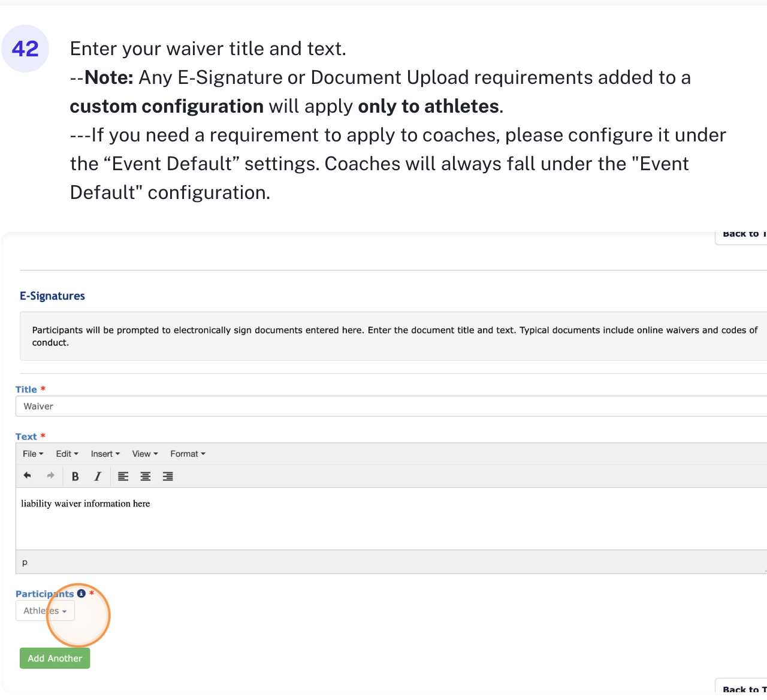Expand the Format dropdown menu
The height and width of the screenshot is (700, 767).
tap(188, 454)
